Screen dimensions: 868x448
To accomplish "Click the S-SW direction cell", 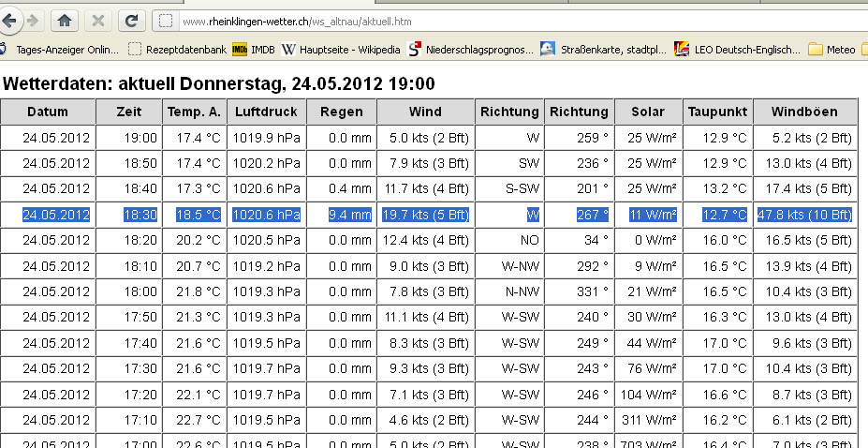I will coord(509,188).
